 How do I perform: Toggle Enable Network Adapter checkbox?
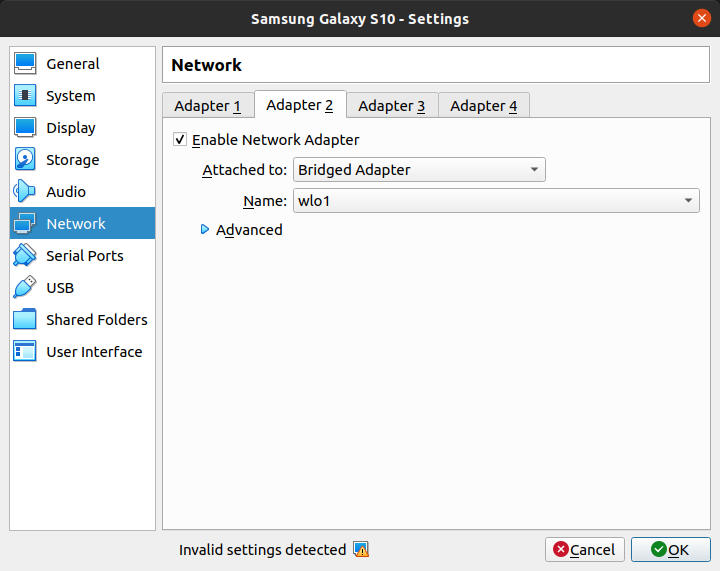pyautogui.click(x=180, y=139)
